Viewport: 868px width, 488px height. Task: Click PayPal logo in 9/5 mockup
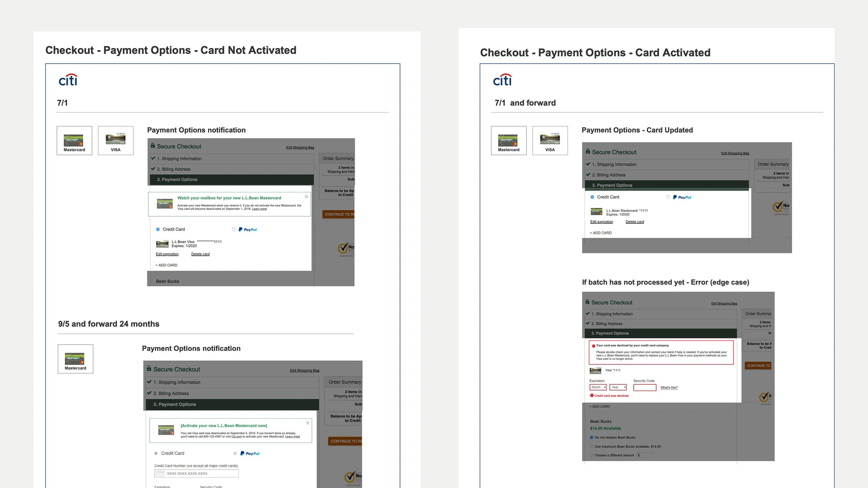tap(250, 453)
